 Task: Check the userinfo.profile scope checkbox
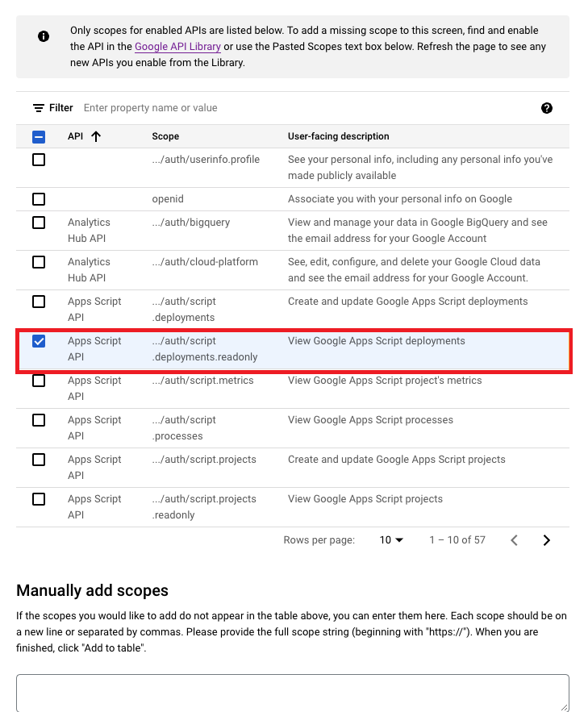click(39, 160)
